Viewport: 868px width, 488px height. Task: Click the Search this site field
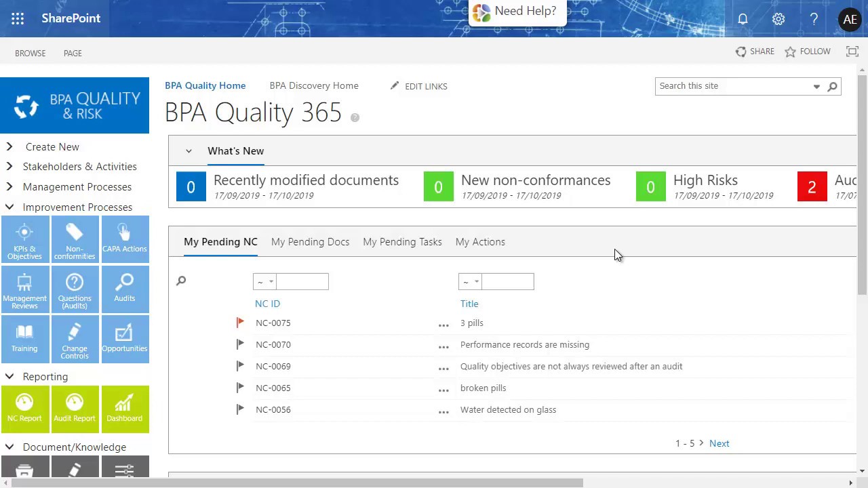(x=732, y=86)
